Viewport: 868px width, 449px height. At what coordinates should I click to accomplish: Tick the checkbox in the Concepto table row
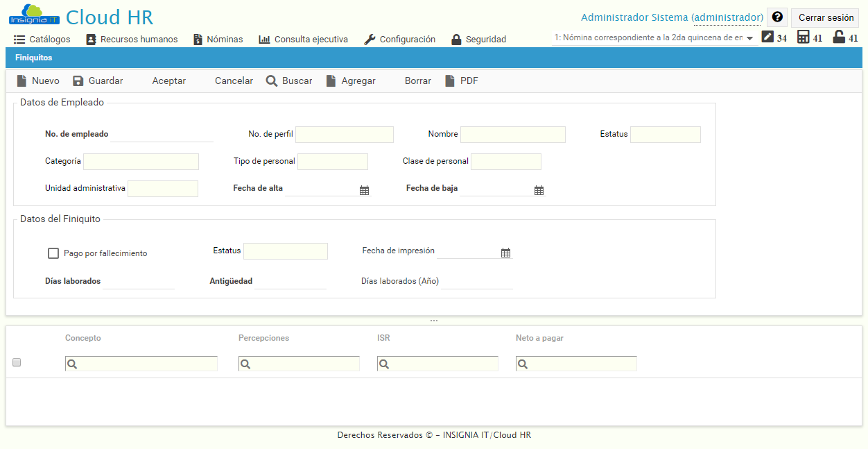(x=16, y=362)
